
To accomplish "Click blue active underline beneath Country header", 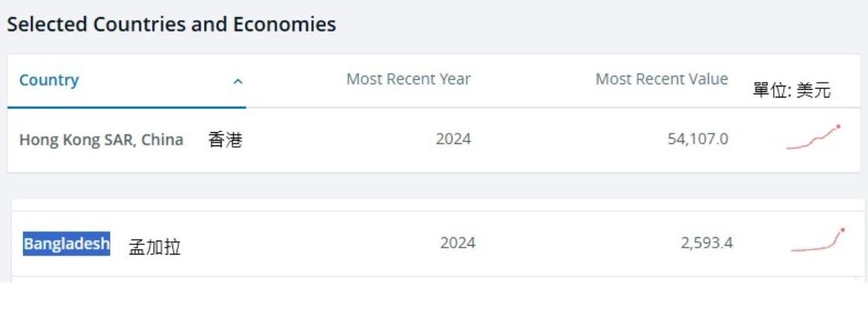I will pos(127,107).
